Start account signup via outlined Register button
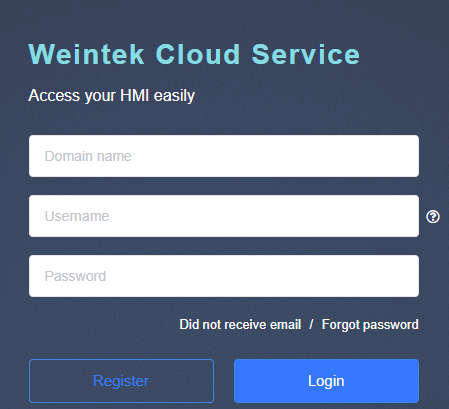Screen dimensions: 449x409 click(121, 381)
